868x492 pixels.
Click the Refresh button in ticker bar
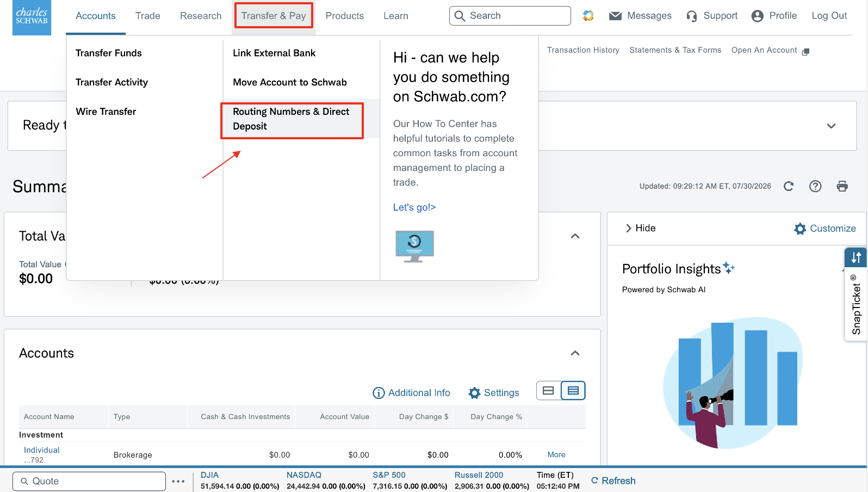613,481
